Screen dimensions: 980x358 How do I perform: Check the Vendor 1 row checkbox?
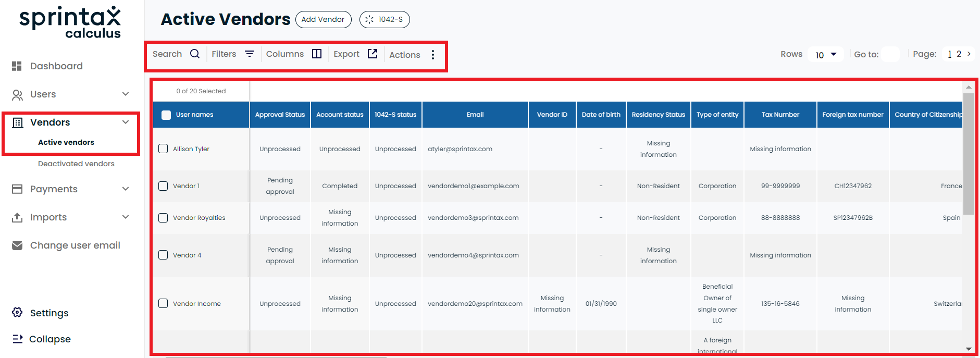(163, 186)
